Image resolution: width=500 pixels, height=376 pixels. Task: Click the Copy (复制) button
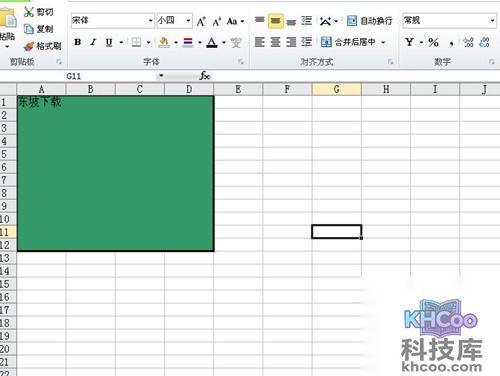pyautogui.click(x=39, y=29)
